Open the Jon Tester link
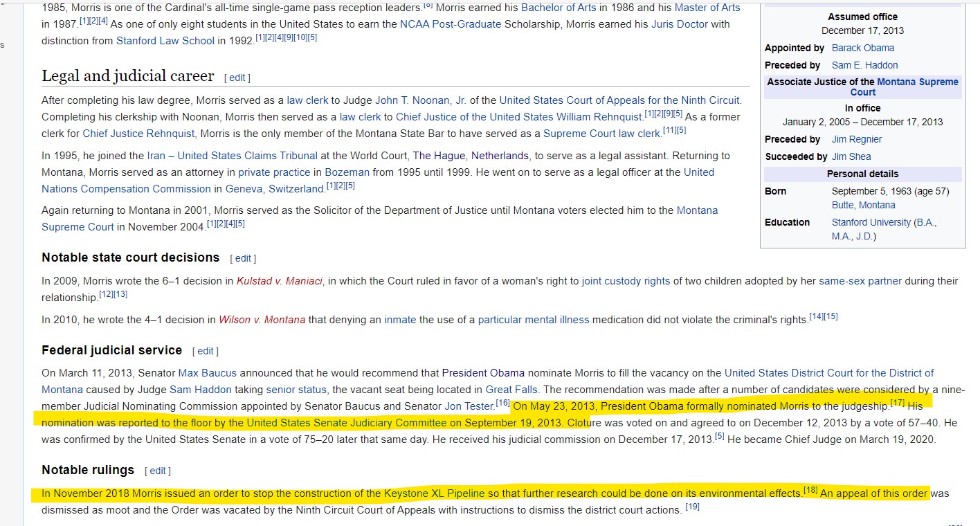Image resolution: width=980 pixels, height=526 pixels. [469, 406]
